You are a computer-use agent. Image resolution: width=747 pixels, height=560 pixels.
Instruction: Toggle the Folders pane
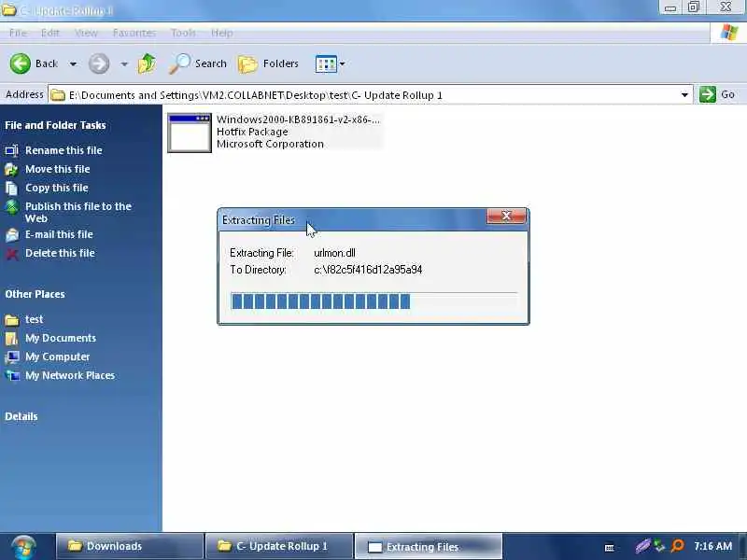[x=268, y=63]
